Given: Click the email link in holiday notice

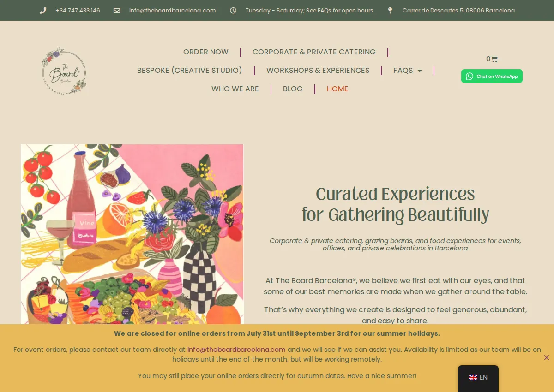Looking at the screenshot, I should click(236, 350).
